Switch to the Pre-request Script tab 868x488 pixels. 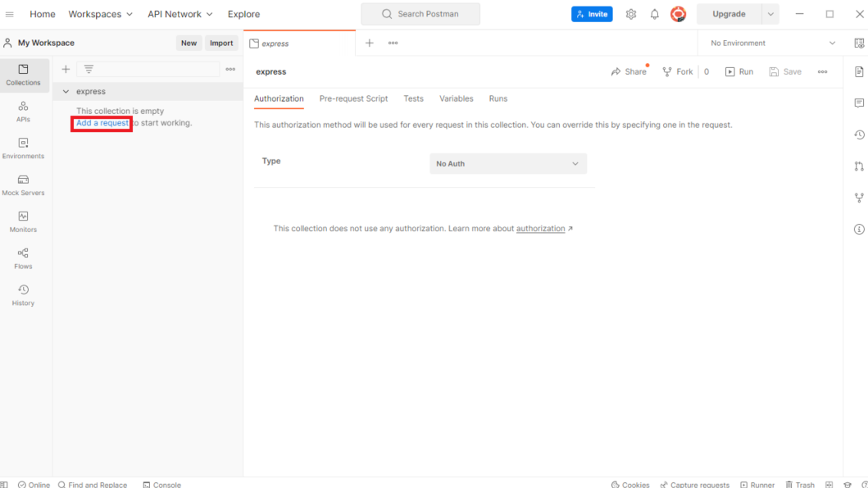[354, 98]
